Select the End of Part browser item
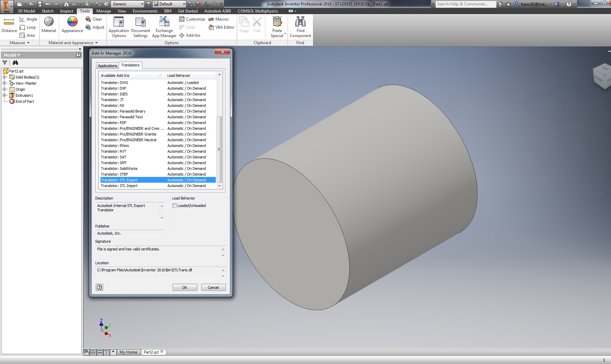 [x=22, y=101]
